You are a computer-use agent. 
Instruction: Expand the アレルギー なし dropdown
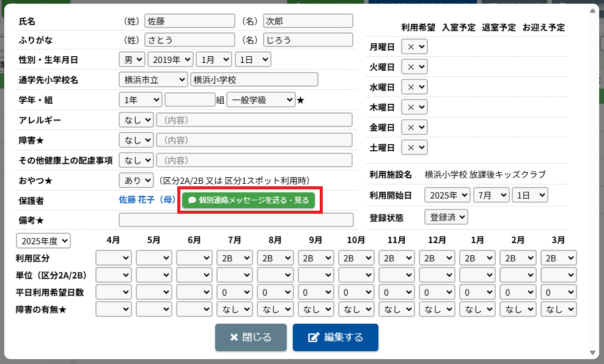136,120
